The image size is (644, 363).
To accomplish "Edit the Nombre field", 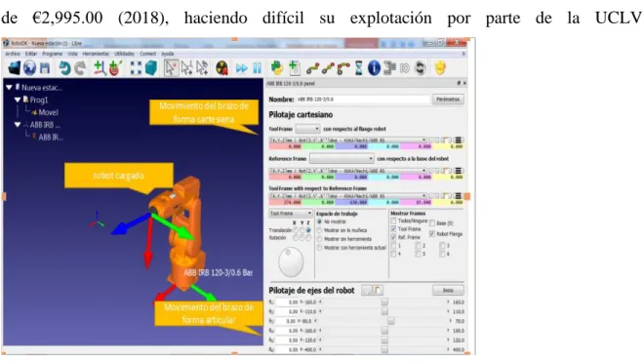I will pyautogui.click(x=362, y=100).
